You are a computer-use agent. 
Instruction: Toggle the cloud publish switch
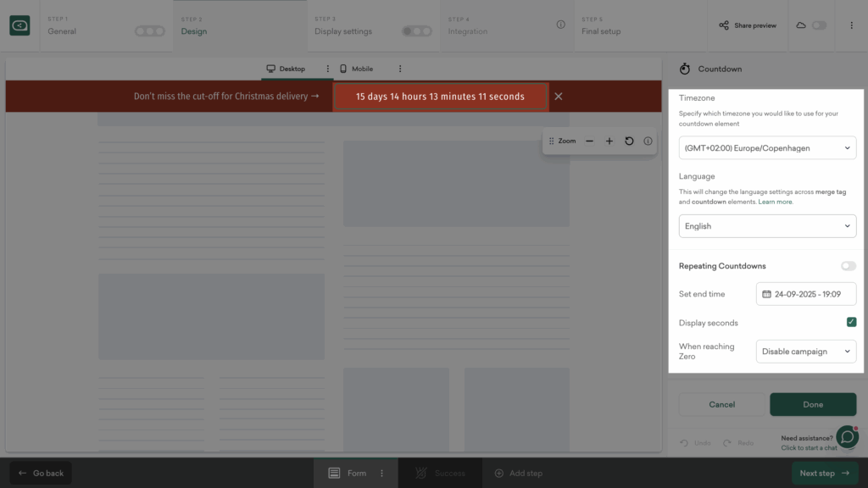point(818,25)
